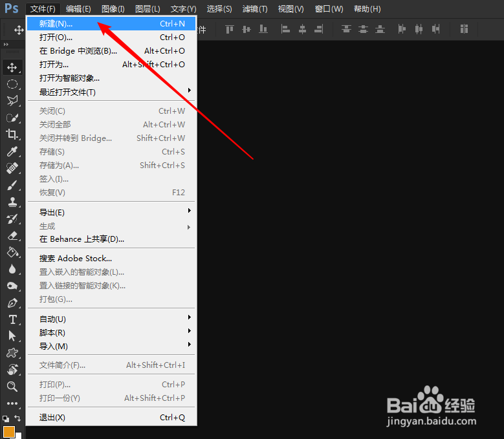Expand 导入(M) submenu

click(x=111, y=346)
